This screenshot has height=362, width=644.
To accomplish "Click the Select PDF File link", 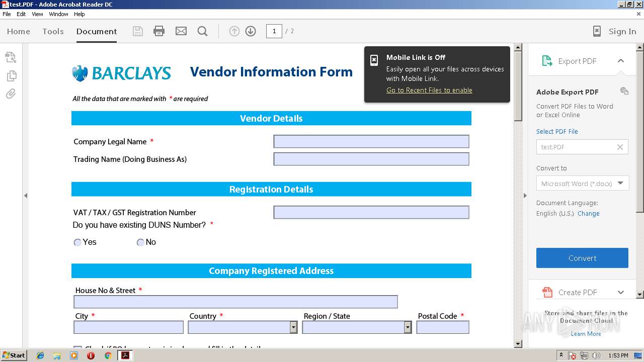I will 557,131.
